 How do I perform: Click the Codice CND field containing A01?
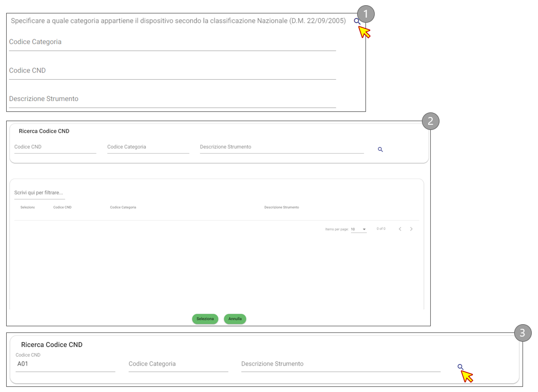pos(65,364)
